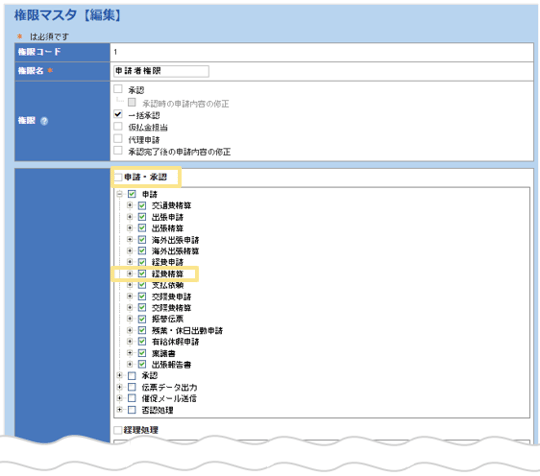Expand the 伝票データ出力 tree branch
This screenshot has height=476, width=540.
pyautogui.click(x=120, y=387)
